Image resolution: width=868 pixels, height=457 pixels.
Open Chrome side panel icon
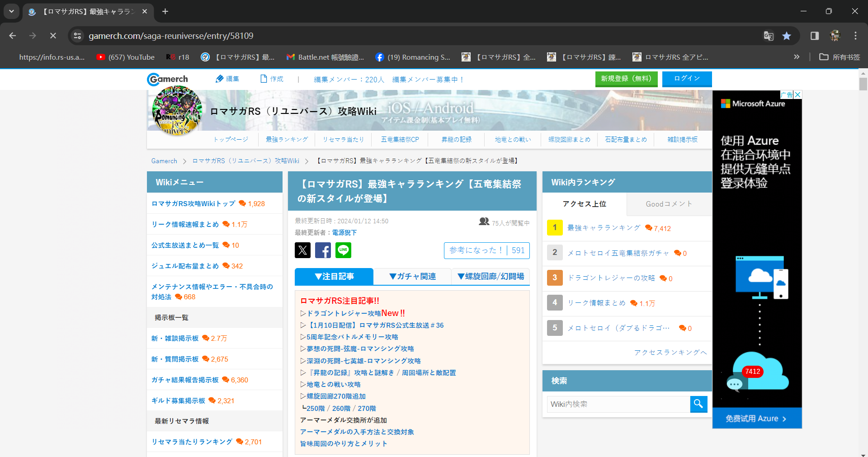click(x=815, y=36)
